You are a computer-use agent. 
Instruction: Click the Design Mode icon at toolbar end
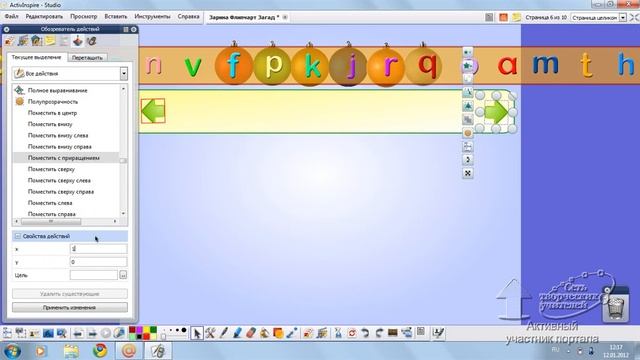coord(438,333)
